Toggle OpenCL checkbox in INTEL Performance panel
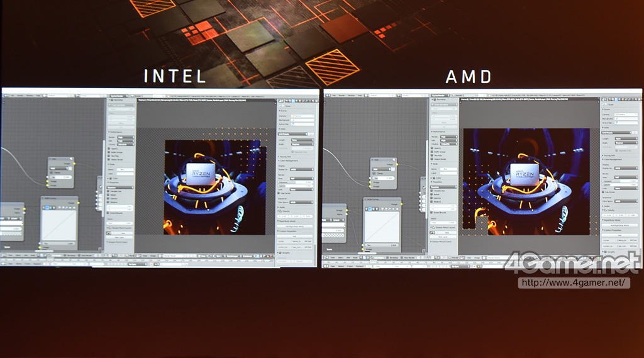 coord(109,148)
